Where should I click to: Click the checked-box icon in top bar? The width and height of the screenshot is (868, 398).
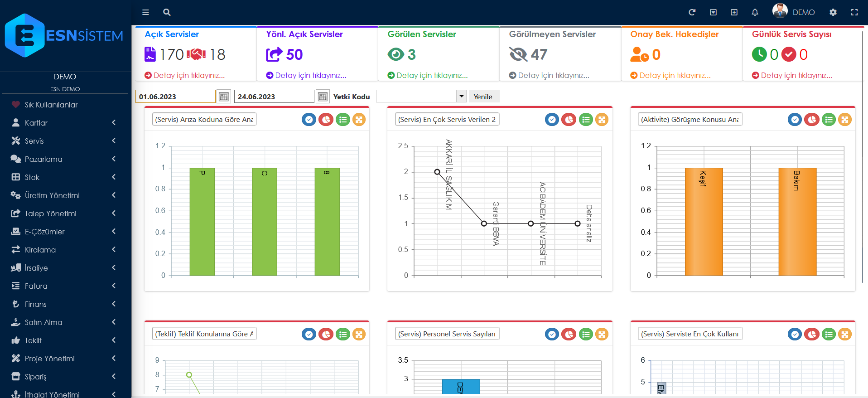713,12
